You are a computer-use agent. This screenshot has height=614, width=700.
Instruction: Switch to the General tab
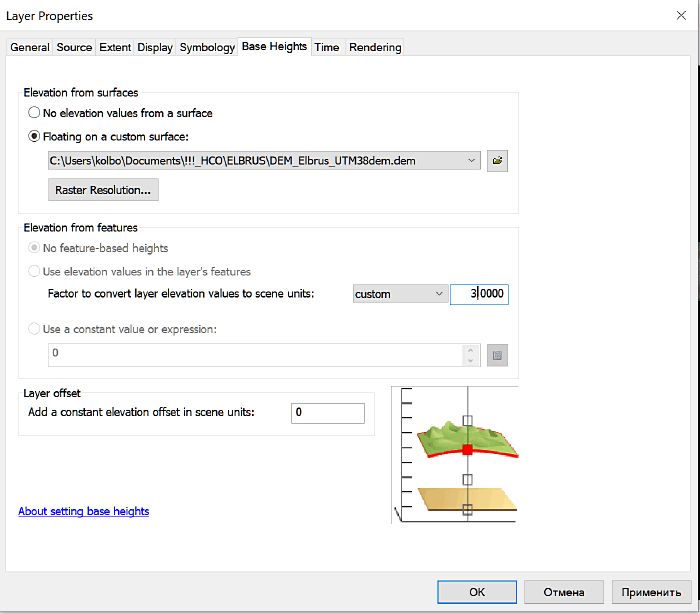30,47
